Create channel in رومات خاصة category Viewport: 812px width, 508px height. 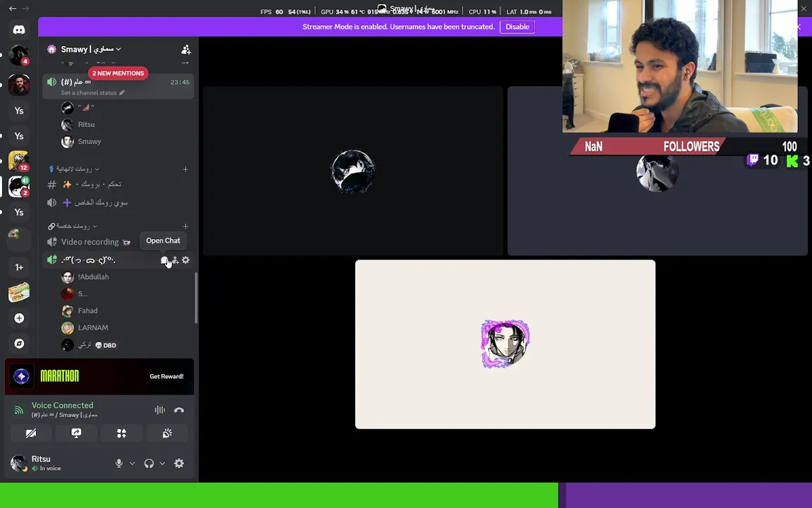185,226
